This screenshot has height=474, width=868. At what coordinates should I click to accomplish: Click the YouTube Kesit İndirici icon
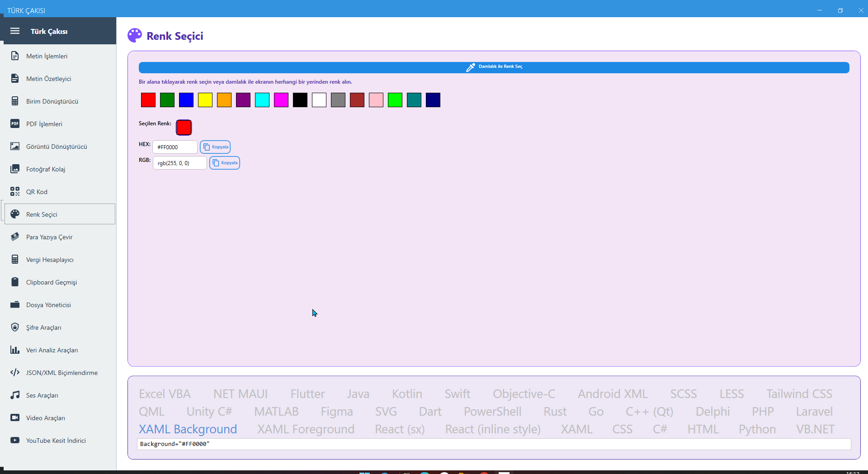(15, 441)
